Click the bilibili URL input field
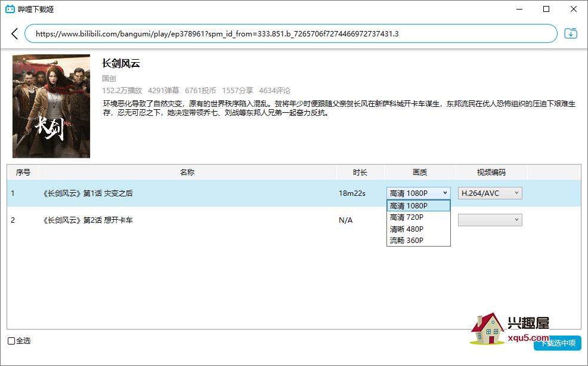Viewport: 588px width, 366px height. tap(290, 34)
